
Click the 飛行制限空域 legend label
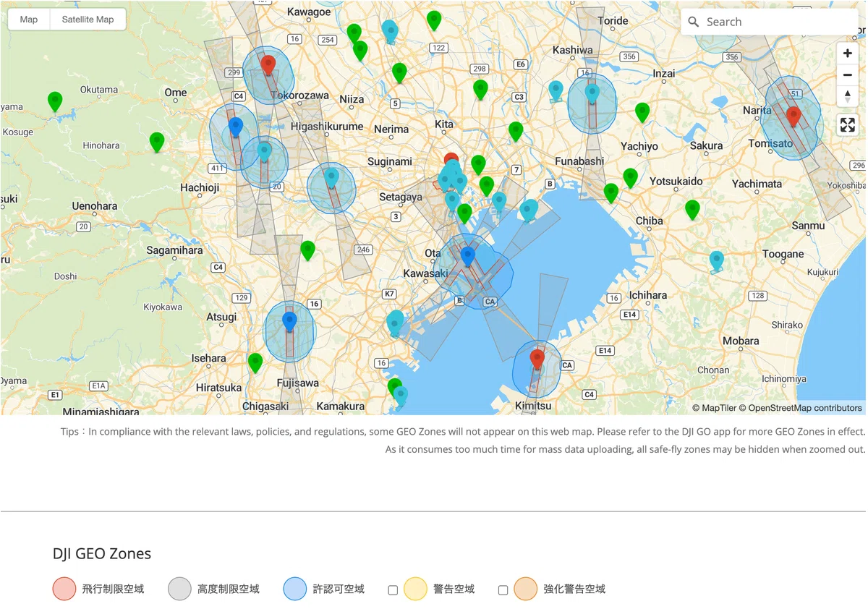click(113, 589)
